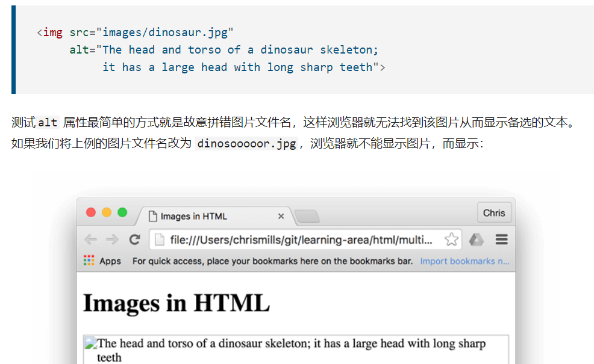Click the dinosooooor.jpg inline code
The height and width of the screenshot is (364, 594).
[246, 144]
